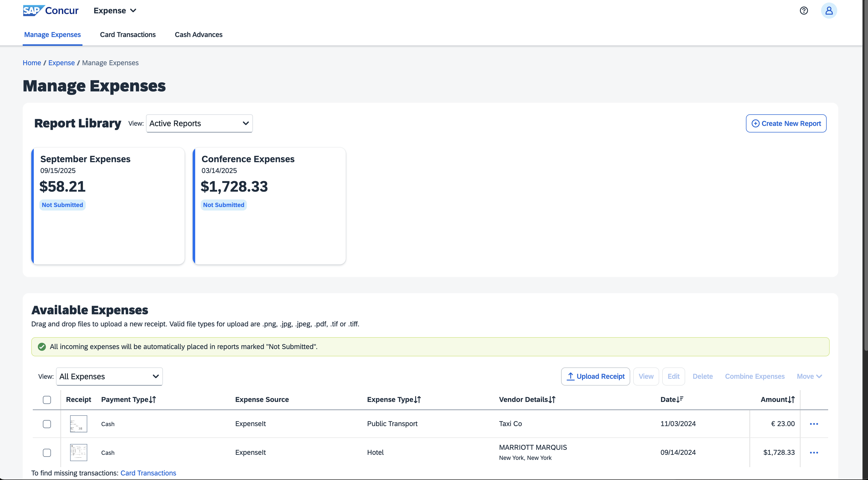Check the Marriott Marquis Hotel expense row
This screenshot has width=868, height=480.
pyautogui.click(x=47, y=453)
